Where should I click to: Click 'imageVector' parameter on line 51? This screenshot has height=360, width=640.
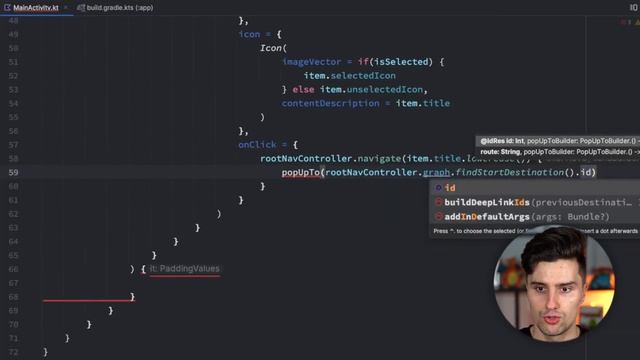(311, 62)
